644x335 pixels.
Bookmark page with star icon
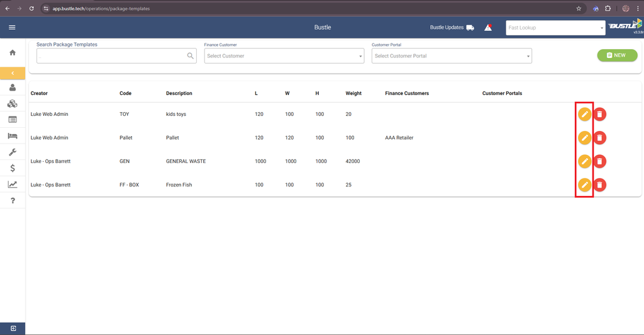tap(579, 8)
